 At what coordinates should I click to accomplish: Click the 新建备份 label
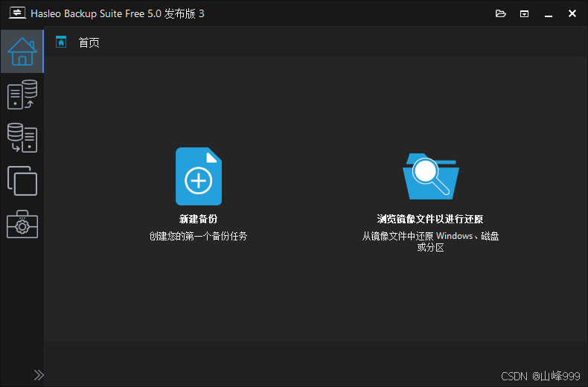point(199,219)
